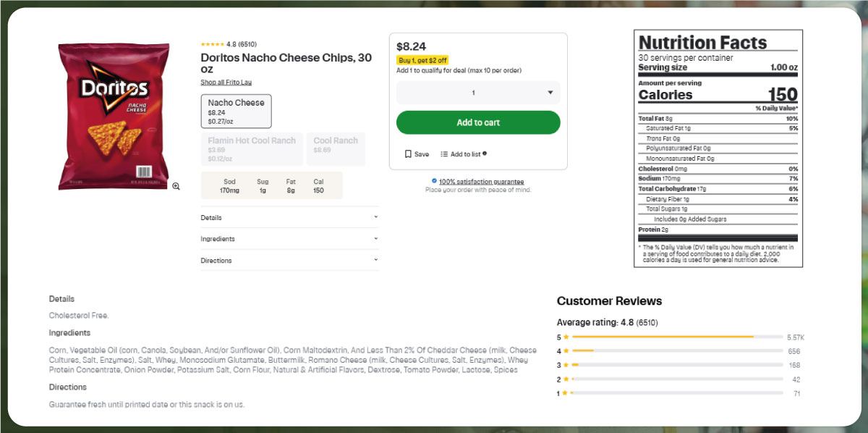Click the 1-star row star icon

(x=566, y=393)
